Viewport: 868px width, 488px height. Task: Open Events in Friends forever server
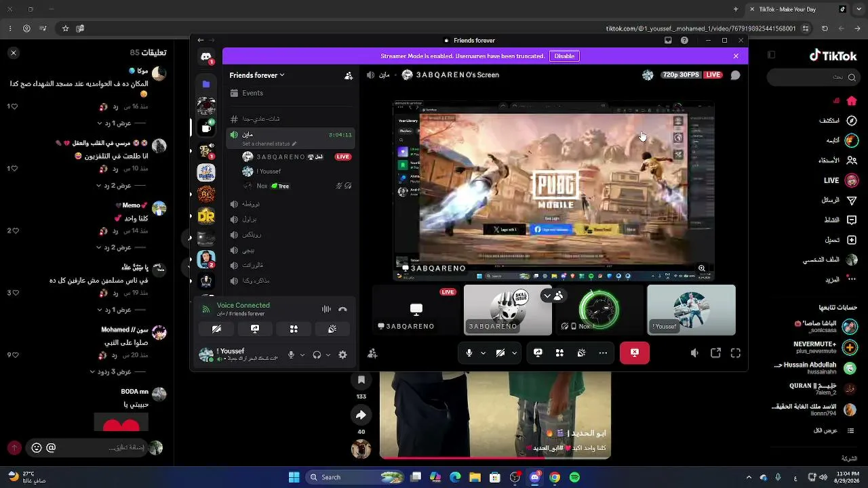click(252, 93)
